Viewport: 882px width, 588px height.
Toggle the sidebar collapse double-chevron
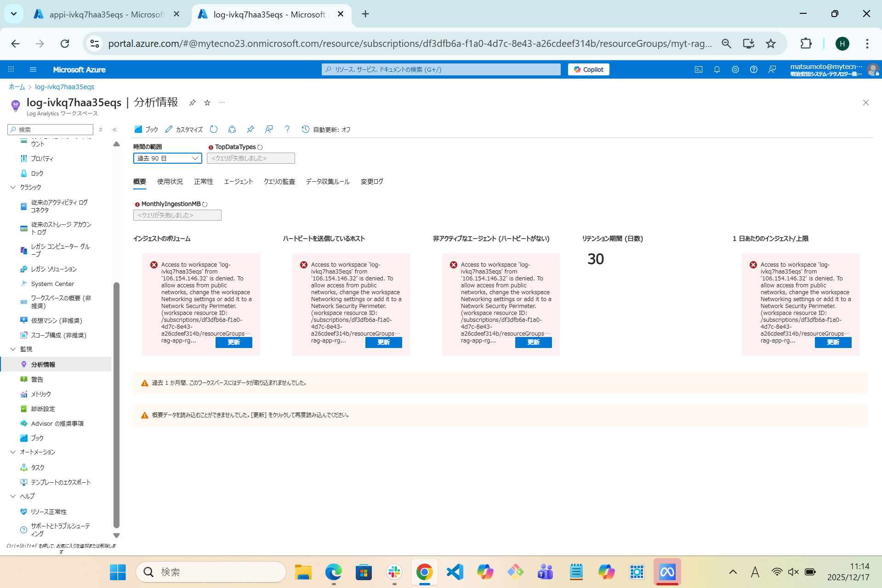pyautogui.click(x=114, y=130)
